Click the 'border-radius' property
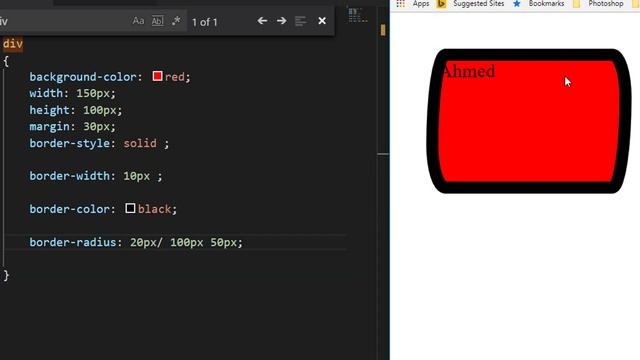 click(x=73, y=242)
